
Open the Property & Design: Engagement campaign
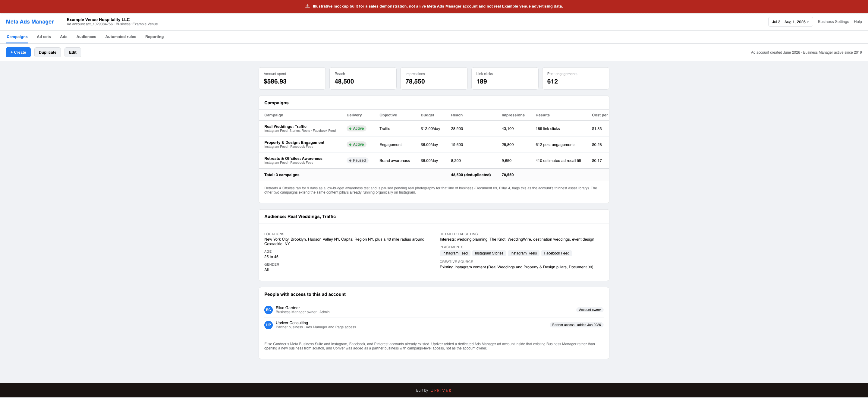(x=294, y=143)
